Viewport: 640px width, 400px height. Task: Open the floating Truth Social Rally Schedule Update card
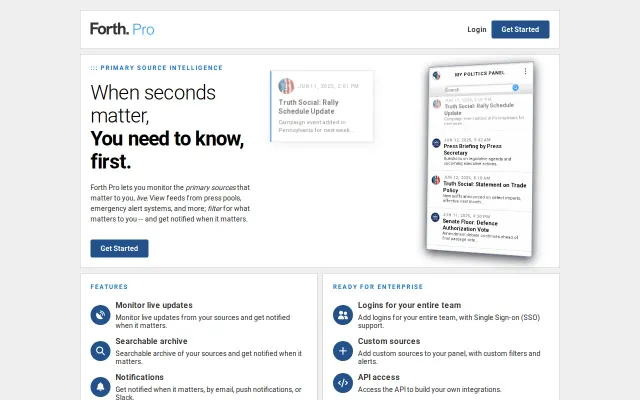322,106
